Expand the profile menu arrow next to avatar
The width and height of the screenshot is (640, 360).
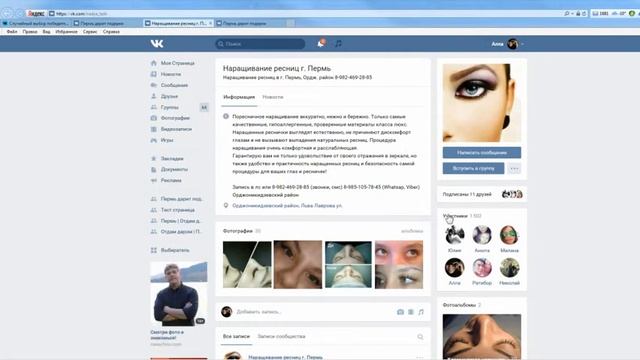[x=522, y=44]
